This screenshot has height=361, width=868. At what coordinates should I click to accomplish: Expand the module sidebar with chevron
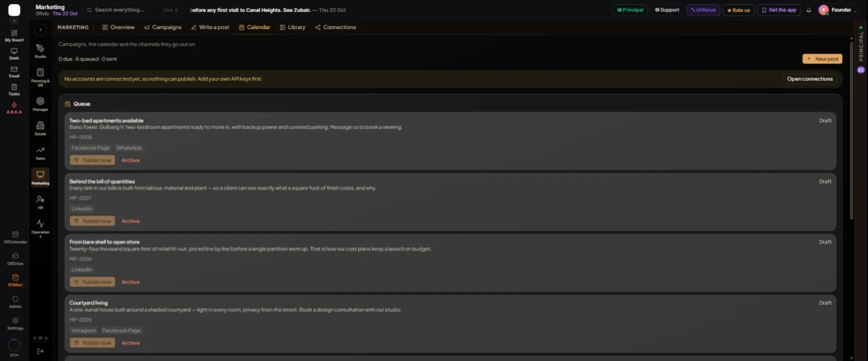pyautogui.click(x=41, y=30)
